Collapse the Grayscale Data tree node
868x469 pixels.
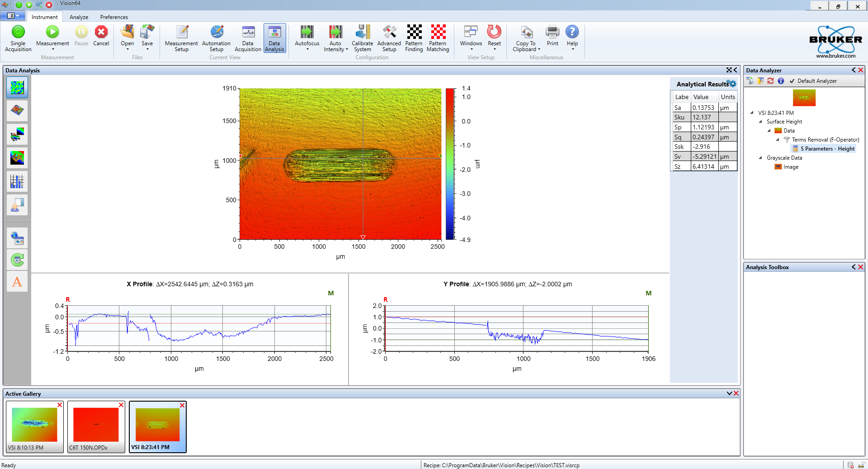760,158
